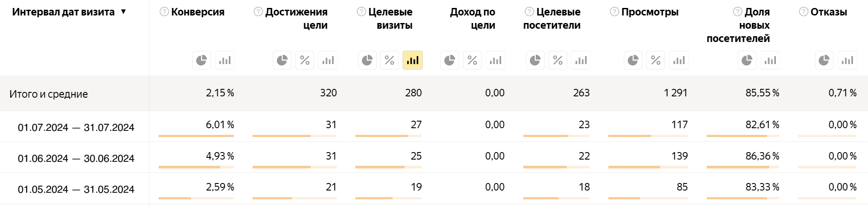Toggle percent view under Просмотры

point(656,61)
